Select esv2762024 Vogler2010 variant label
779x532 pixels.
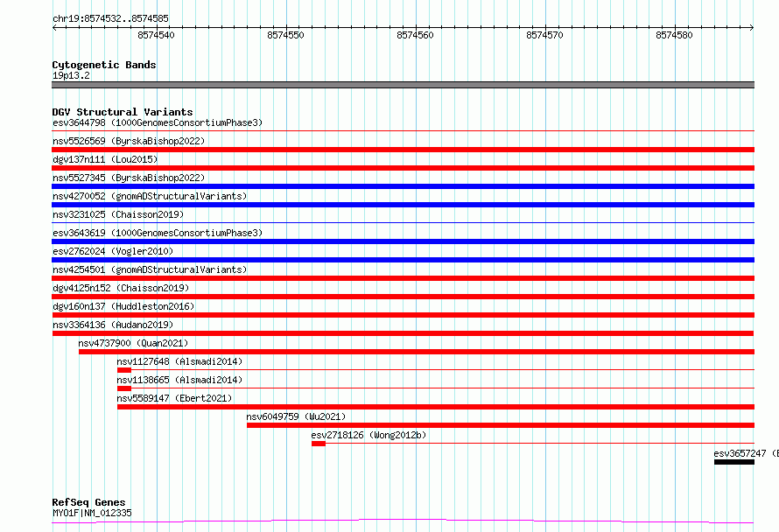tap(113, 251)
